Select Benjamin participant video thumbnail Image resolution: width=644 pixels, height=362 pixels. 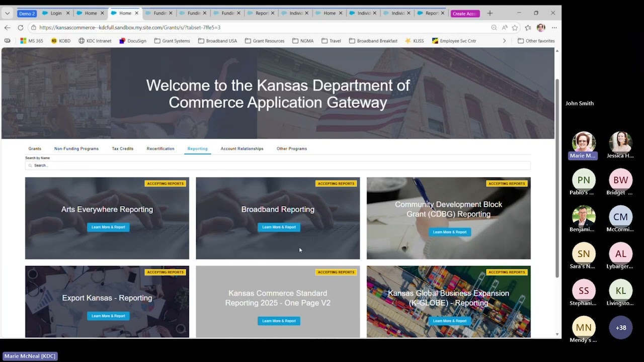tap(584, 217)
